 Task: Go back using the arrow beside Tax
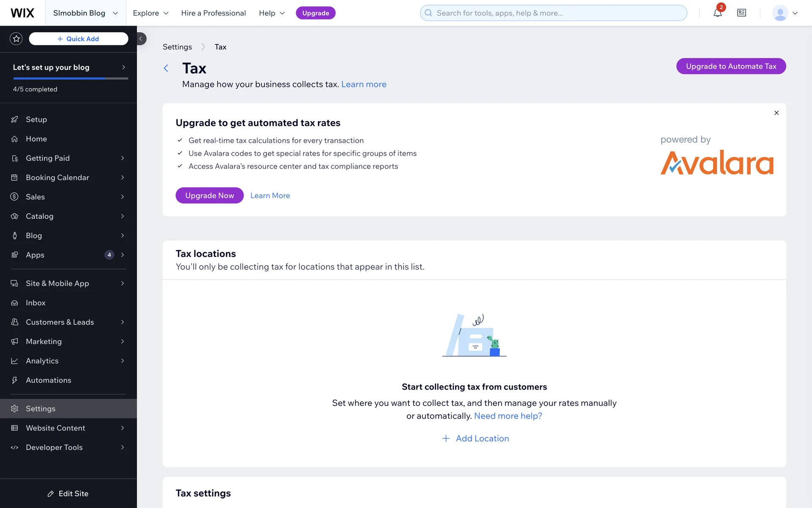coord(166,68)
